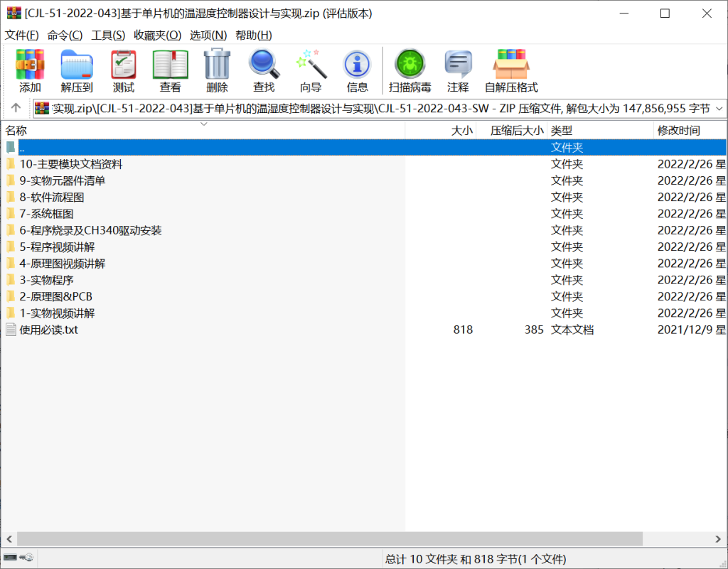Click the 扫描病毒 (Virus Scan) icon

[409, 67]
